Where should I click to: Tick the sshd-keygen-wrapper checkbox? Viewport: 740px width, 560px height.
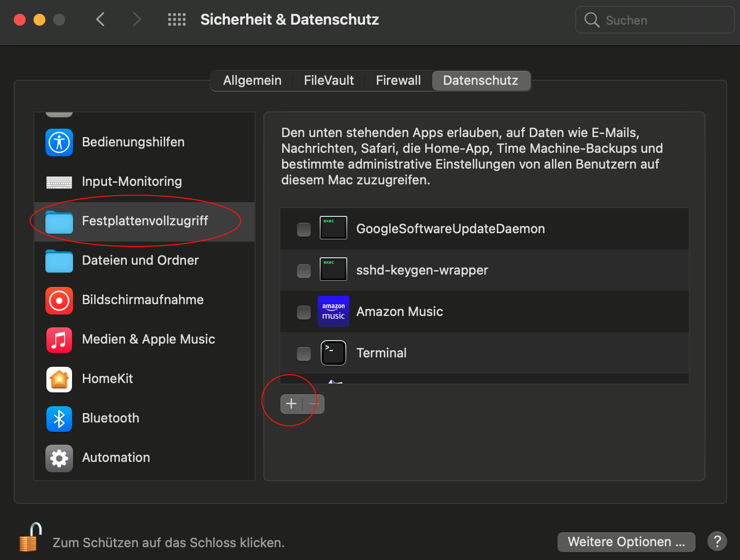tap(304, 271)
